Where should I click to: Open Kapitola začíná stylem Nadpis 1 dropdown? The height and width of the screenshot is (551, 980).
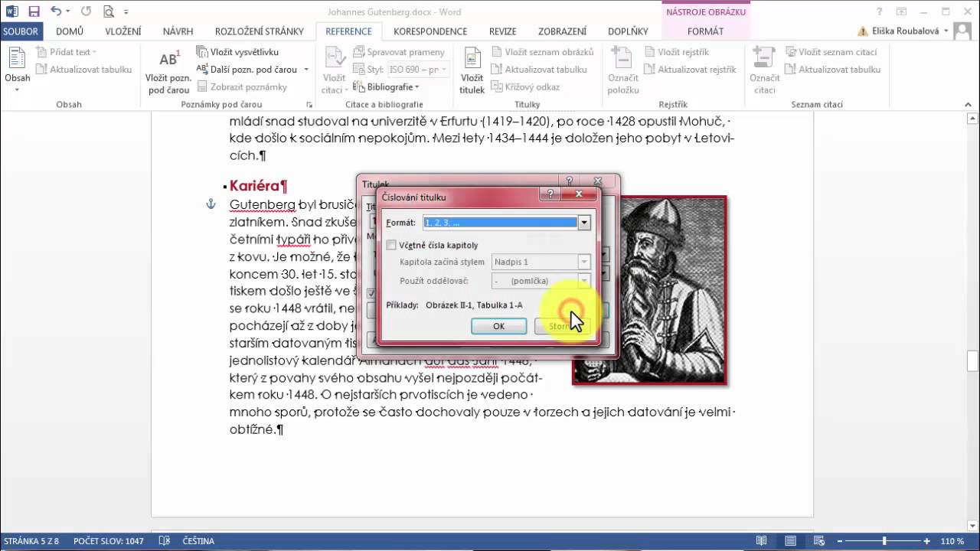(x=584, y=262)
